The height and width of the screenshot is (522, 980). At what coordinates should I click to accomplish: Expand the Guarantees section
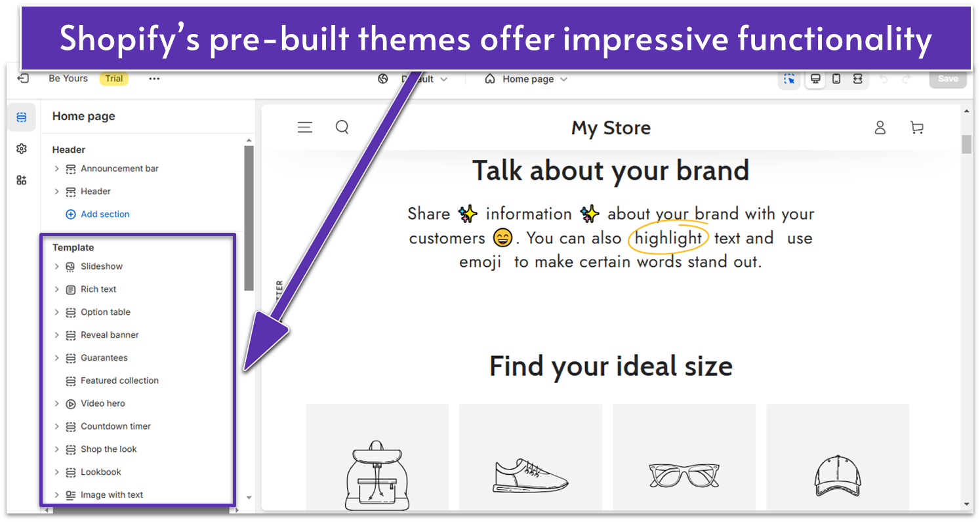[56, 358]
